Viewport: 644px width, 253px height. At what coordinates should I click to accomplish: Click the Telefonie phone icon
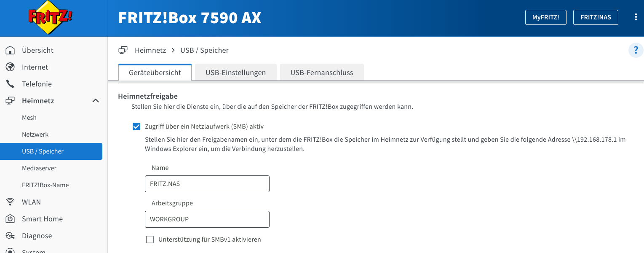coord(10,84)
